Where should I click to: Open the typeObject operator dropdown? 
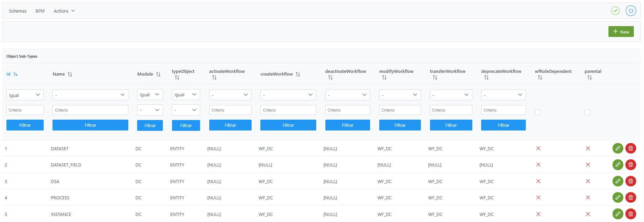click(x=186, y=95)
